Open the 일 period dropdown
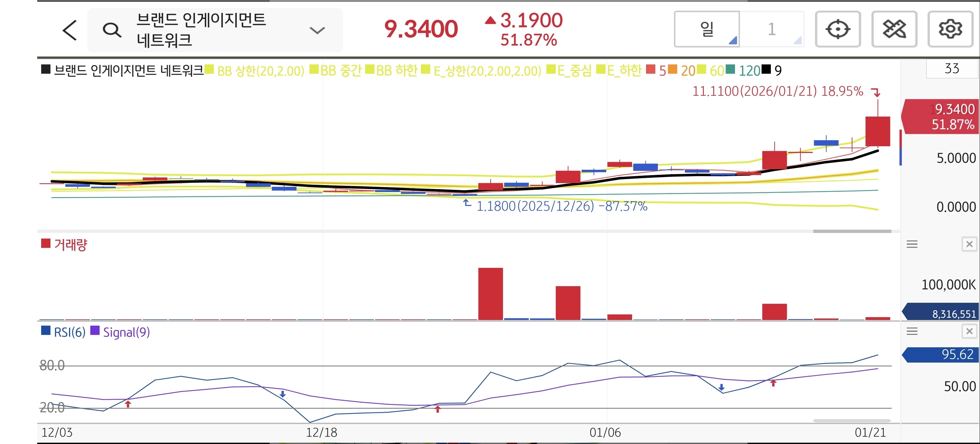Image resolution: width=980 pixels, height=444 pixels. point(707,29)
